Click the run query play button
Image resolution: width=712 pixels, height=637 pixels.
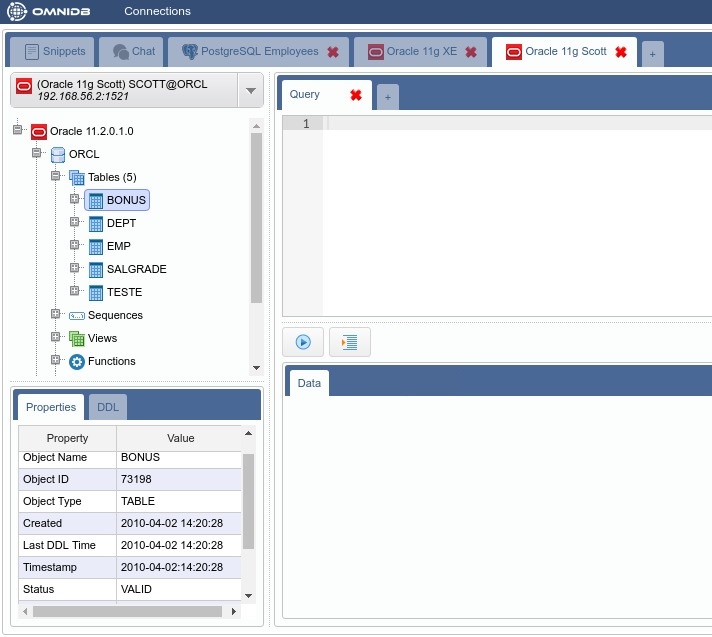pyautogui.click(x=302, y=342)
